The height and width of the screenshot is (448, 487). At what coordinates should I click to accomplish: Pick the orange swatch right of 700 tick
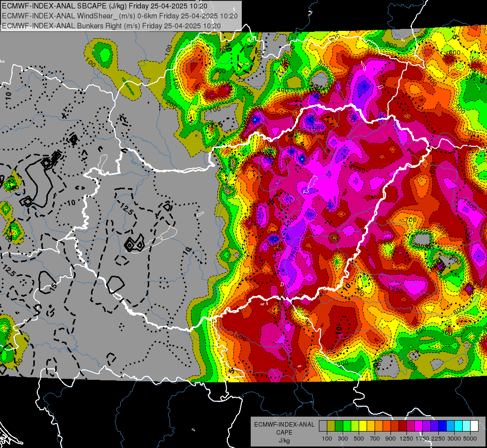[379, 426]
